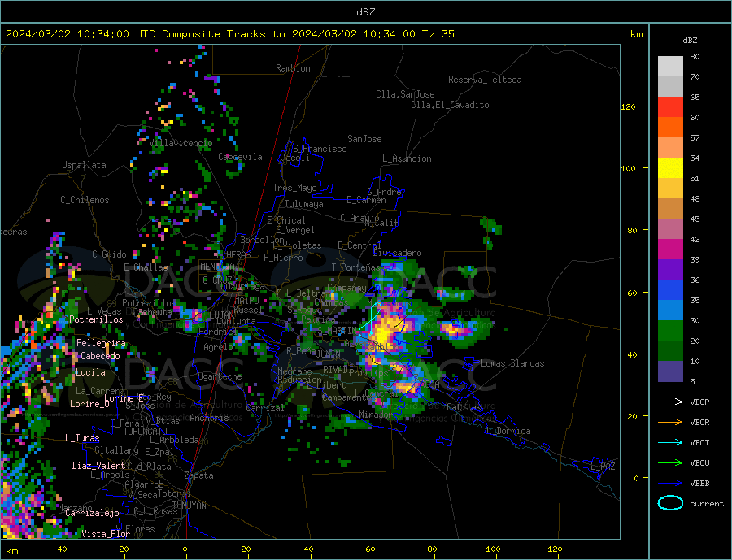Click the 'L_Tunas' map label
The width and height of the screenshot is (732, 560).
(x=82, y=438)
